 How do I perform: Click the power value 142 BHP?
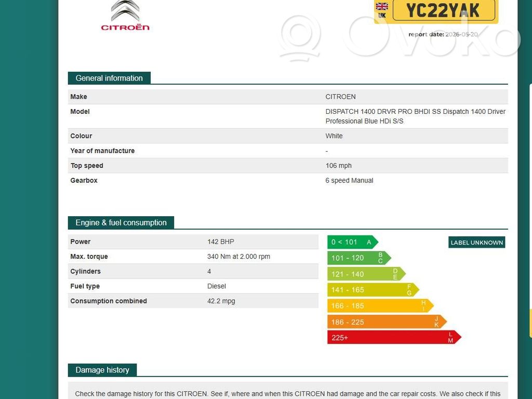(x=220, y=242)
